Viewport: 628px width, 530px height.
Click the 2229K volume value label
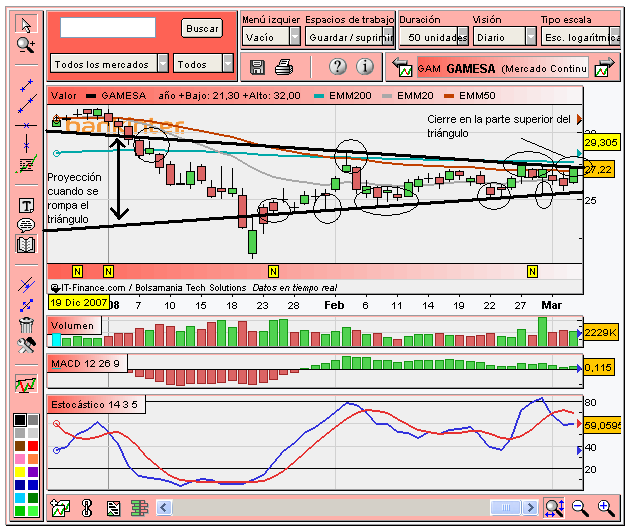pyautogui.click(x=600, y=333)
